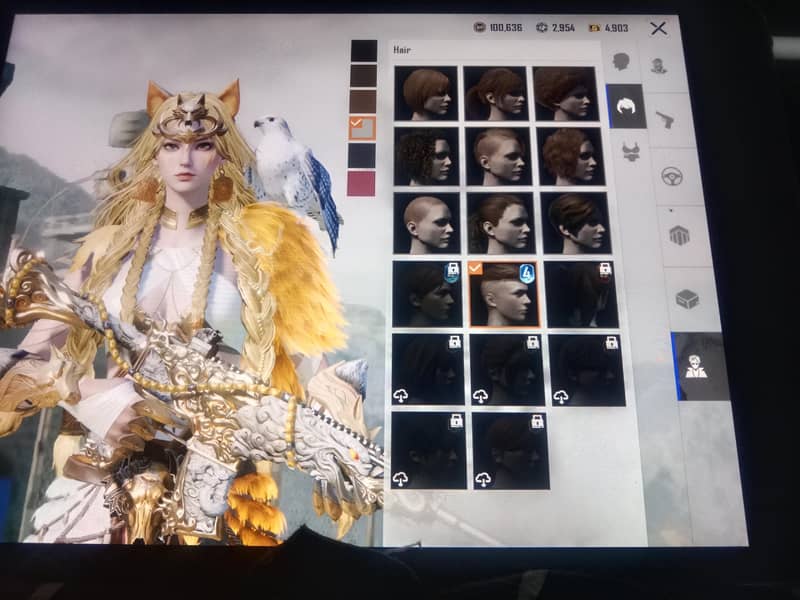Tap the coin icon beside 100,636

479,27
